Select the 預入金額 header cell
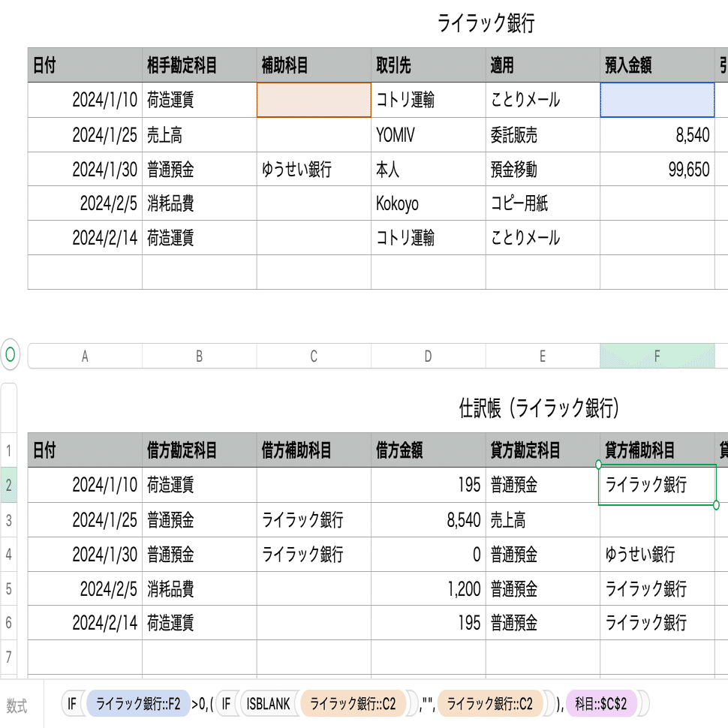This screenshot has height=728, width=728. (657, 65)
